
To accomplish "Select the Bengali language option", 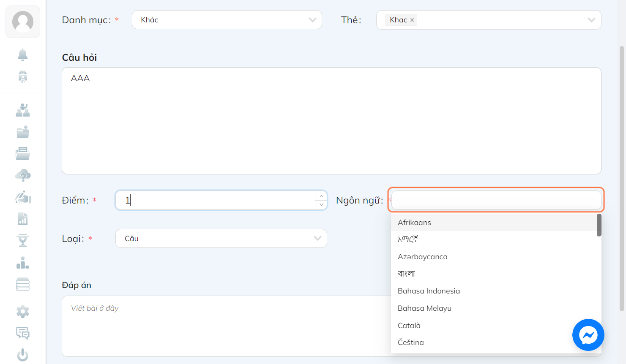I will coord(494,274).
